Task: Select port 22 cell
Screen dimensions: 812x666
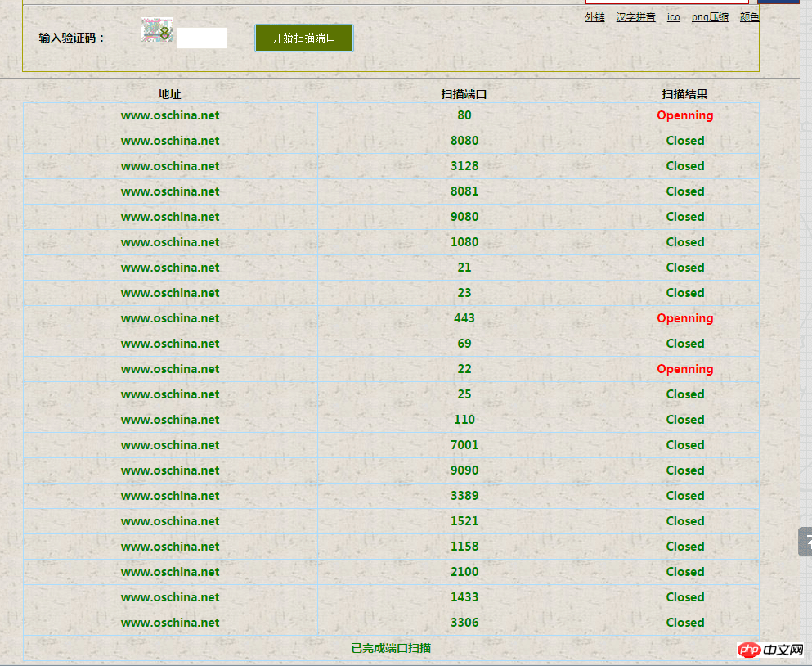Action: click(464, 369)
